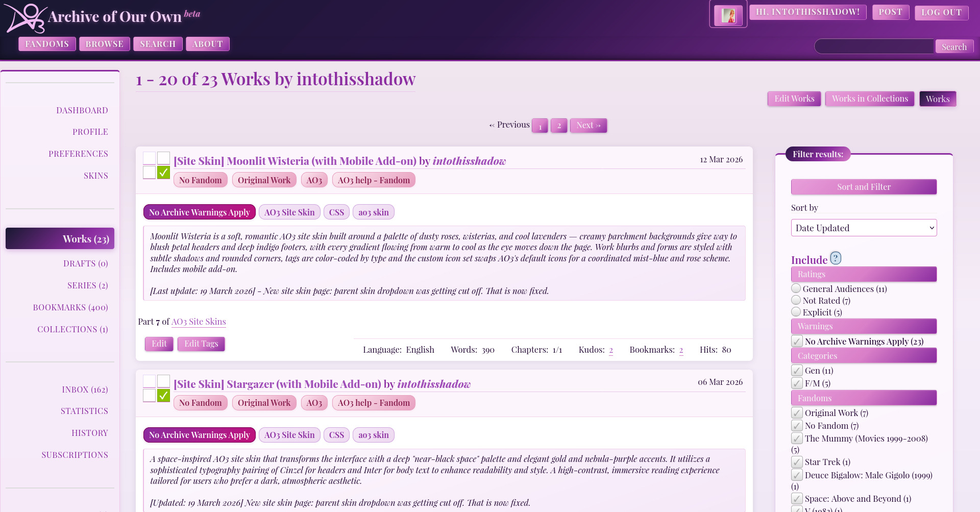Click the Log Out button
The image size is (980, 512).
click(x=942, y=12)
